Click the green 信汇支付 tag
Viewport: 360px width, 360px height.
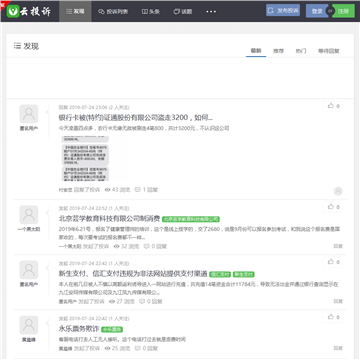click(220, 274)
